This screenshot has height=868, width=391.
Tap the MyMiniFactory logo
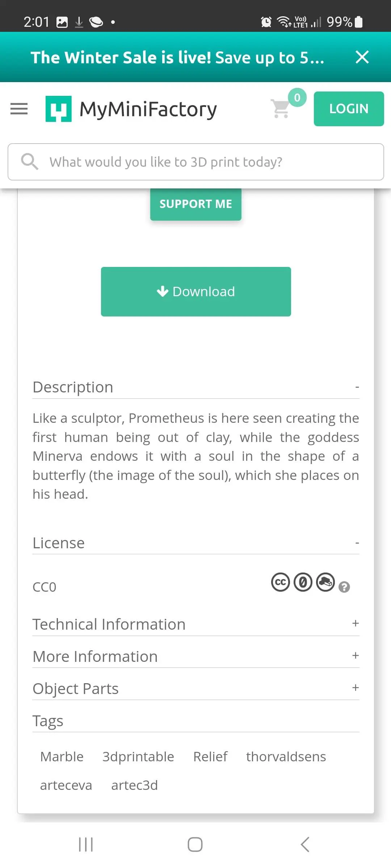(x=131, y=109)
